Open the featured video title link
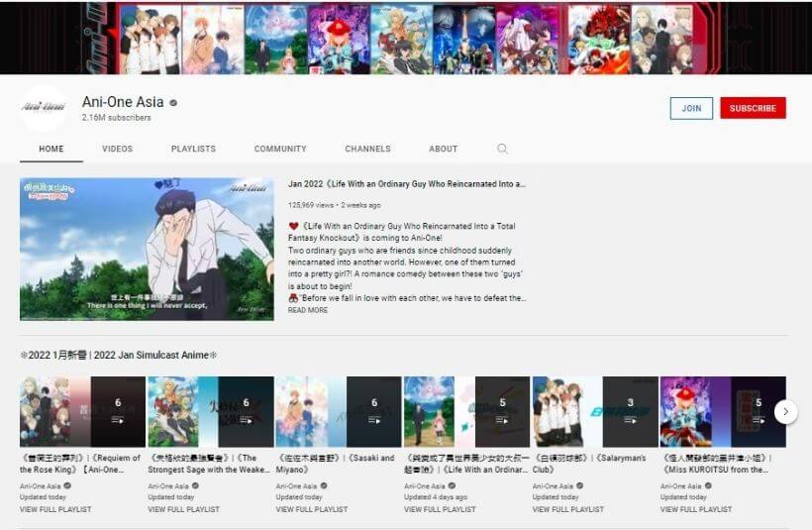The width and height of the screenshot is (812, 530). pos(406,184)
